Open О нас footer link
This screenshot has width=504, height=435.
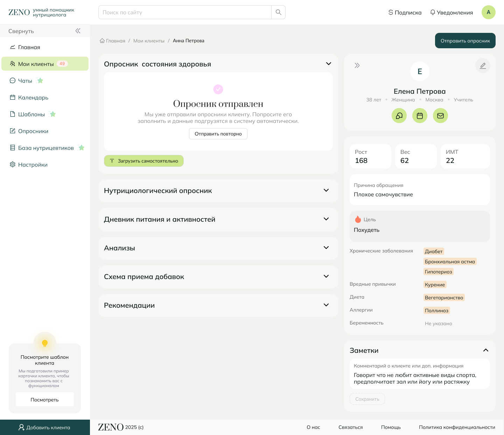313,427
